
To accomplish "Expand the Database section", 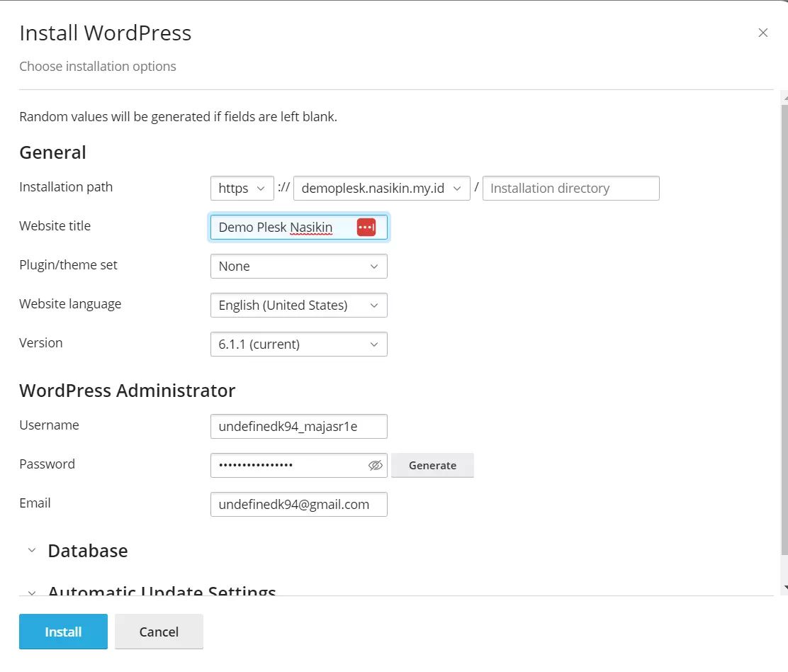I will point(78,550).
